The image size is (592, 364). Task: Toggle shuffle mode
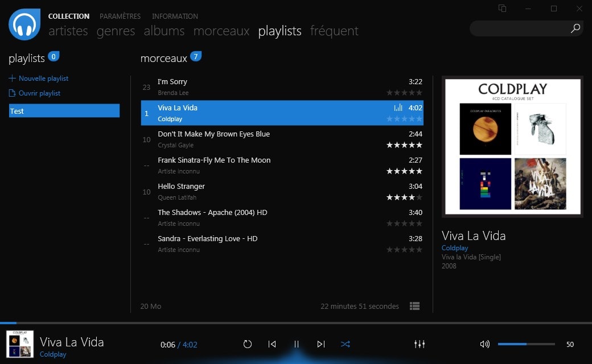point(345,344)
